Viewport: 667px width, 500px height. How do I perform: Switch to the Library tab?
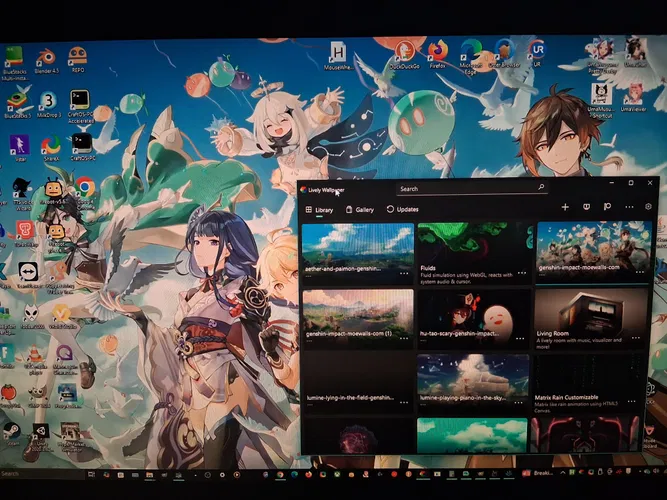pos(319,210)
